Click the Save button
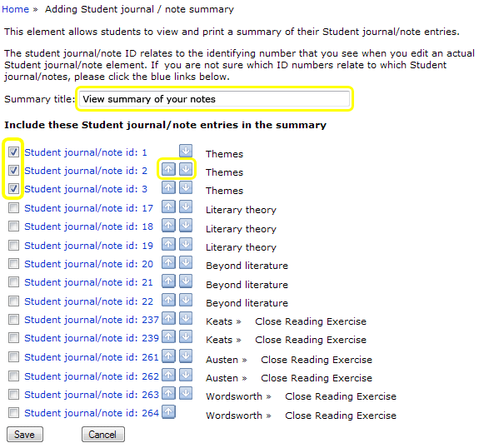The width and height of the screenshot is (479, 448). [25, 434]
